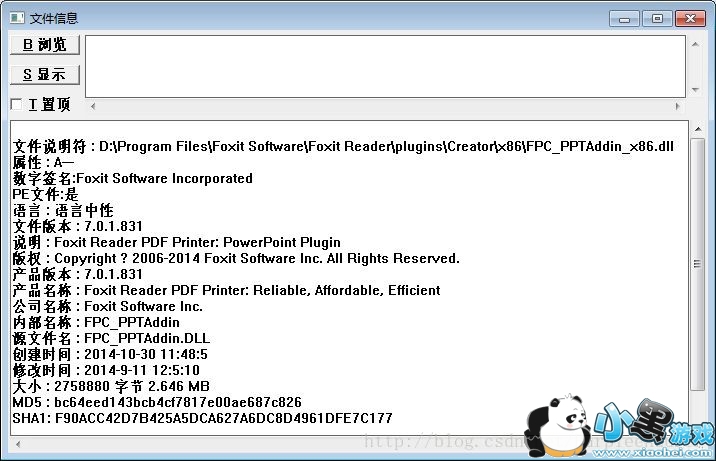Click the down arrow of the top input box scrollbar
The height and width of the screenshot is (461, 716).
695,89
